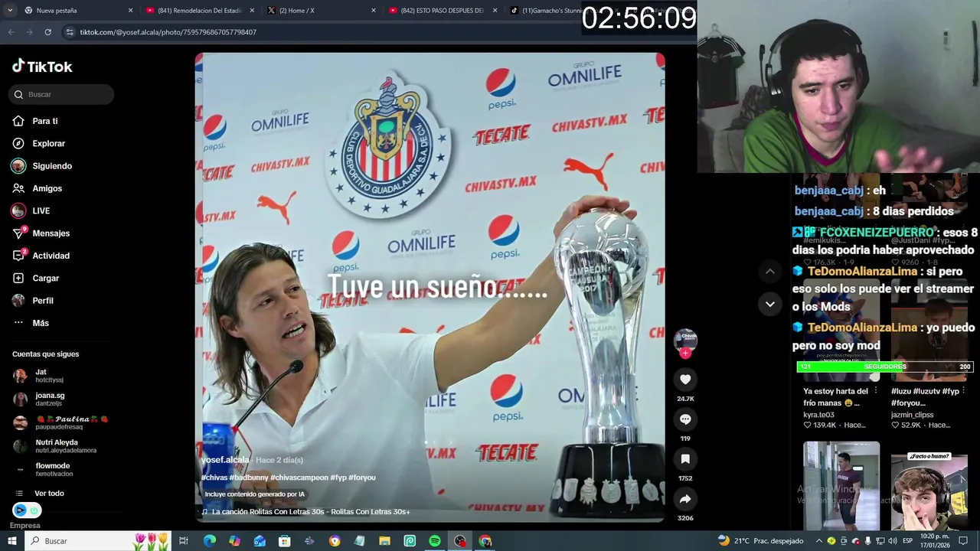
Task: Click the #chivas hashtag
Action: point(214,478)
